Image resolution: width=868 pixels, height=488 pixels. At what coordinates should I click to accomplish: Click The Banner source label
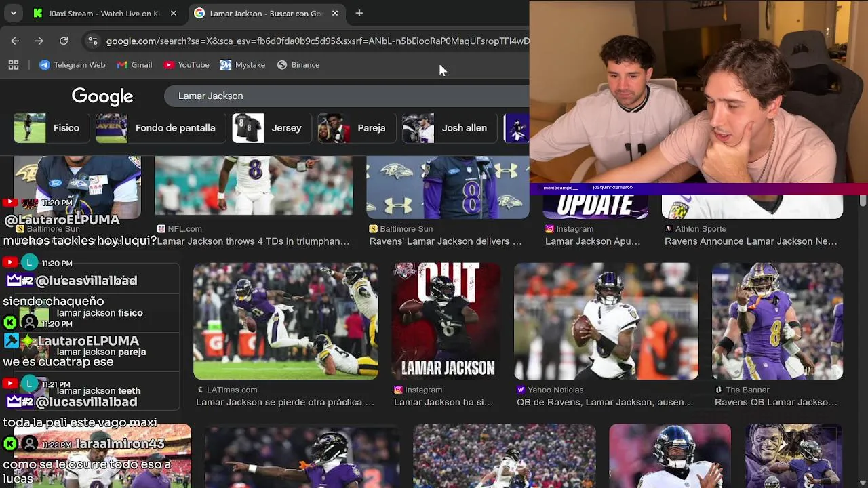(747, 390)
